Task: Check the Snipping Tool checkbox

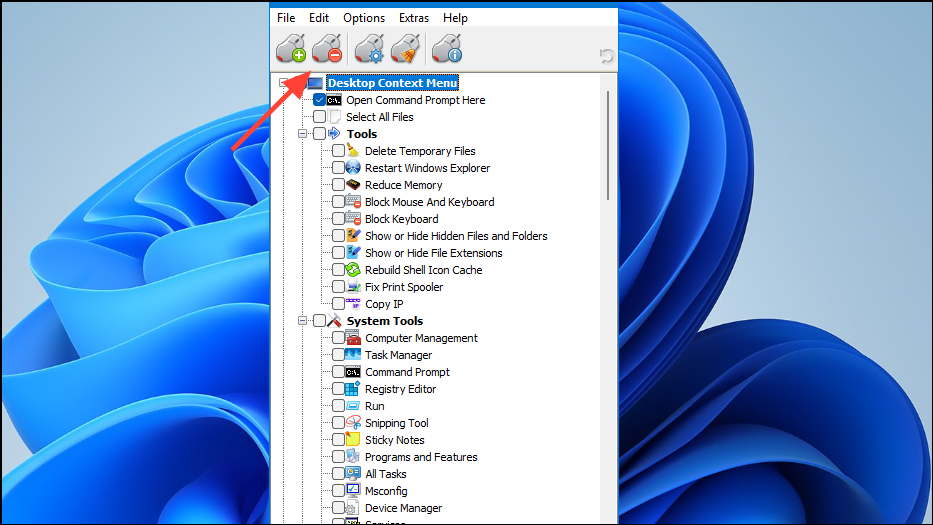Action: [x=338, y=423]
